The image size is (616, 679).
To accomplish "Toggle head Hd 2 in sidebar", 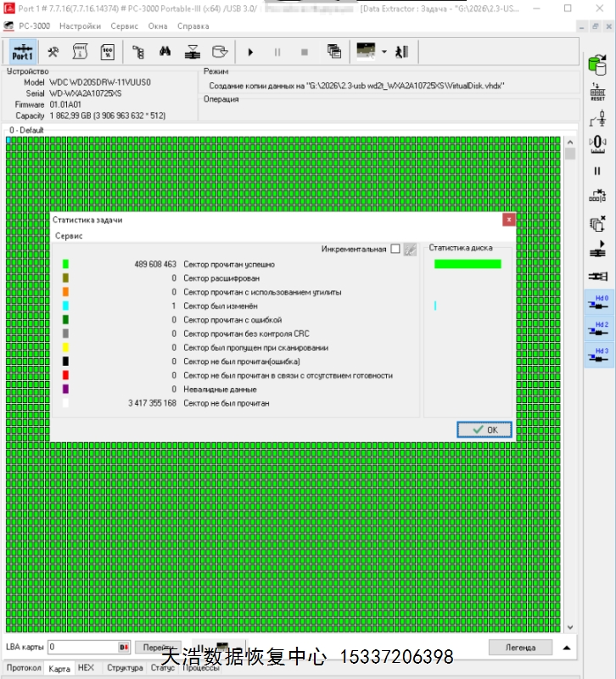I will point(600,329).
